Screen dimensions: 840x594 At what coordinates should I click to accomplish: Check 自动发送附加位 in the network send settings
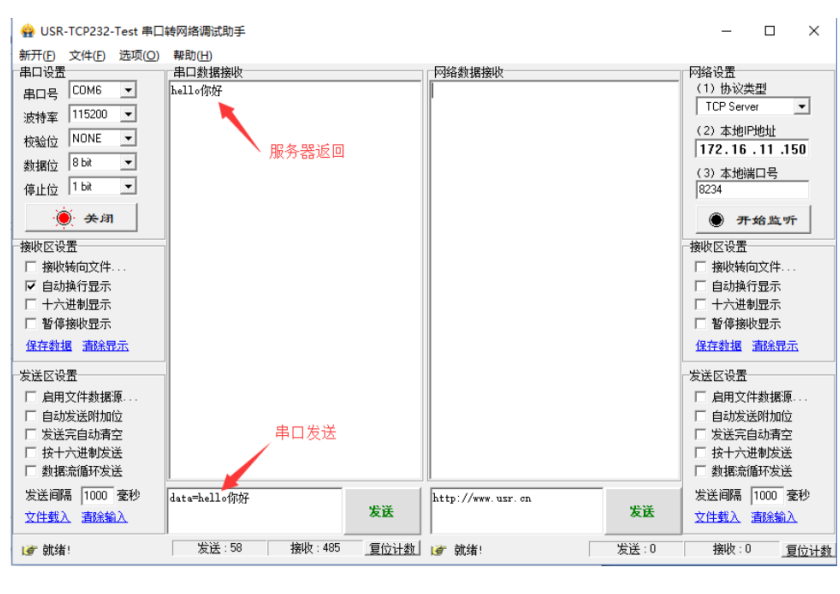pyautogui.click(x=701, y=416)
